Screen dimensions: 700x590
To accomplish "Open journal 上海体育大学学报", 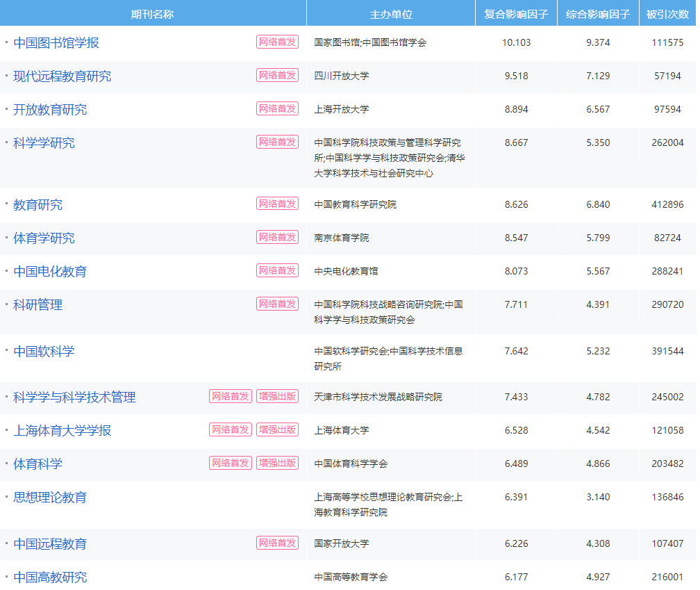I will pyautogui.click(x=62, y=431).
